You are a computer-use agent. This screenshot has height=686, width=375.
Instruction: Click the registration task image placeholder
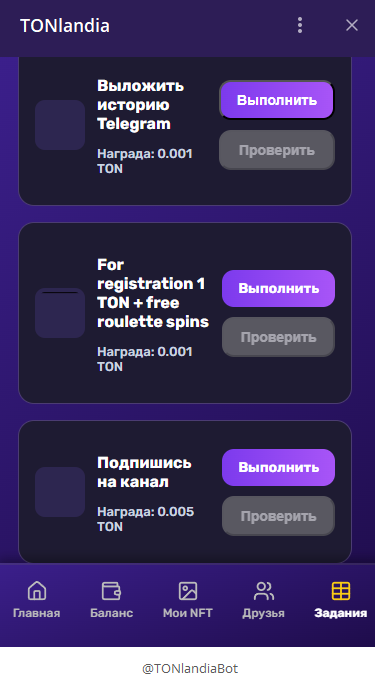[60, 313]
